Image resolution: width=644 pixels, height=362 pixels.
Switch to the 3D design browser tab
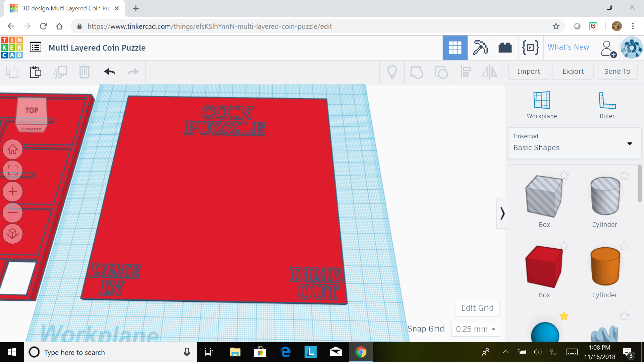pyautogui.click(x=65, y=8)
